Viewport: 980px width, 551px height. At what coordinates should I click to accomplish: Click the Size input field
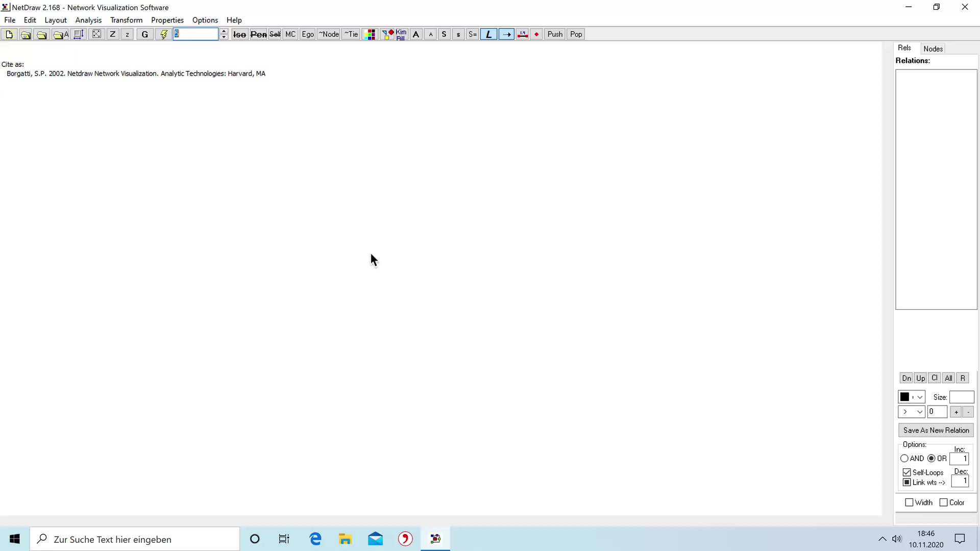pos(961,397)
